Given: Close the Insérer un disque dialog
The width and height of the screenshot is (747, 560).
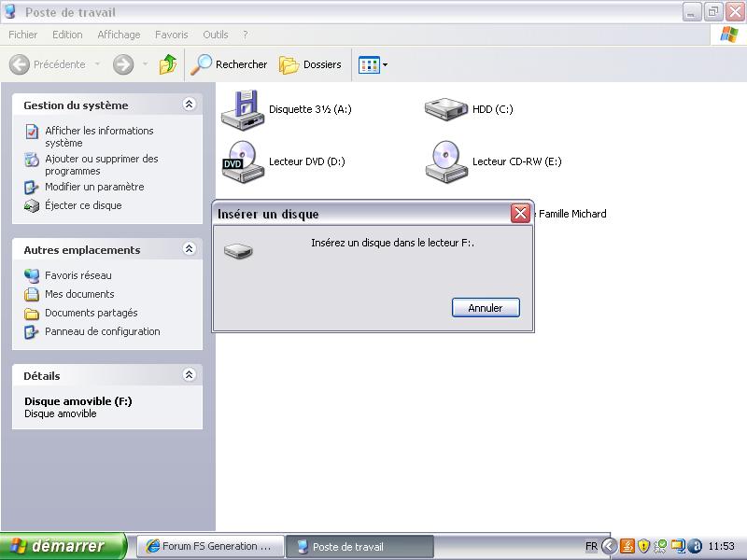Looking at the screenshot, I should click(520, 214).
